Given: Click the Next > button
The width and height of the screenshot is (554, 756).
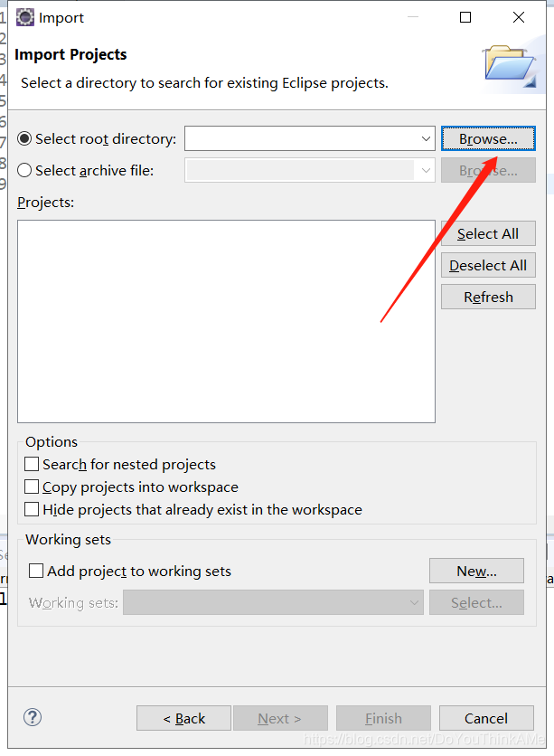Looking at the screenshot, I should 280,718.
